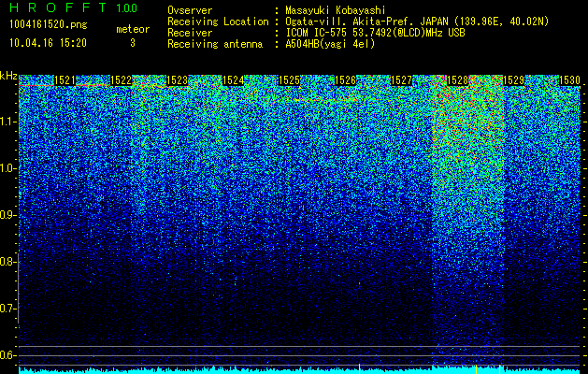This screenshot has width=588, height=374.
Task: Click the 1524 time marker label
Action: tap(234, 80)
